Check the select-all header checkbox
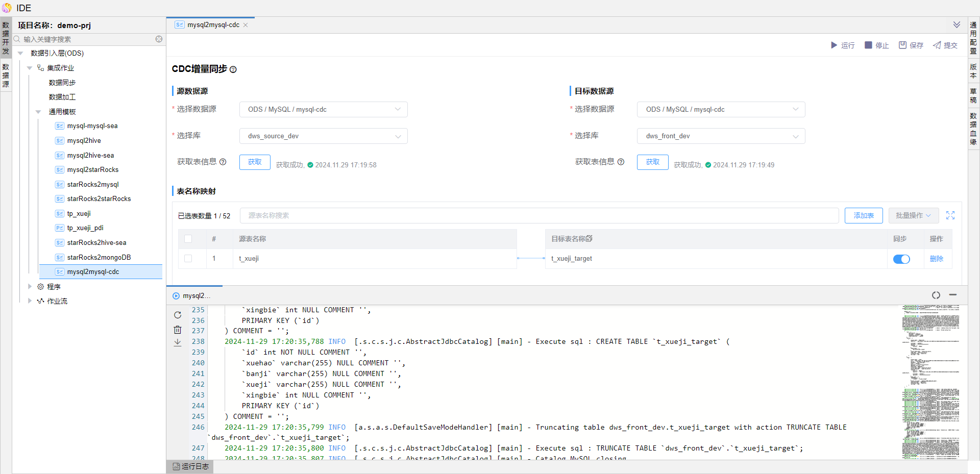This screenshot has height=474, width=980. (188, 239)
